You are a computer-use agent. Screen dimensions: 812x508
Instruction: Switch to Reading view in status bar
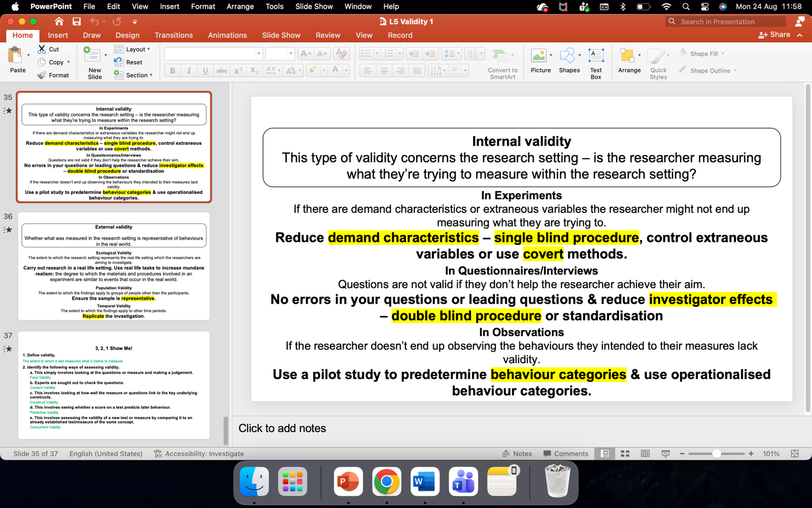point(646,454)
